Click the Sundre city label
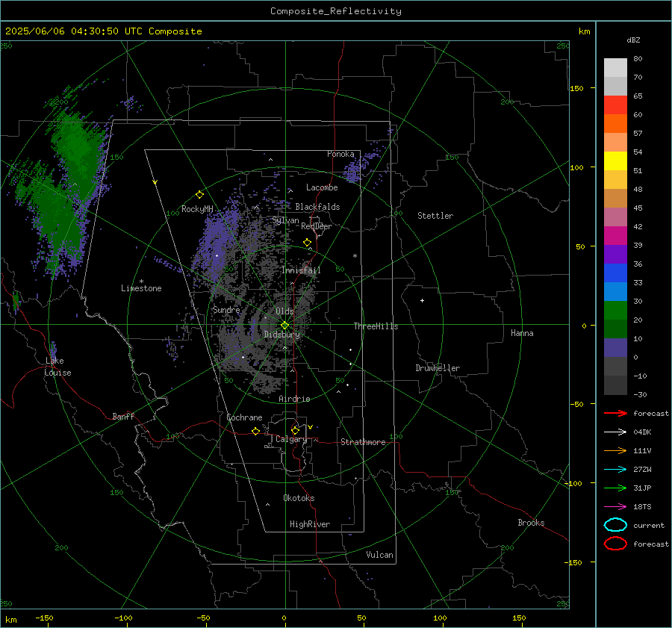This screenshot has height=628, width=672. [x=226, y=309]
